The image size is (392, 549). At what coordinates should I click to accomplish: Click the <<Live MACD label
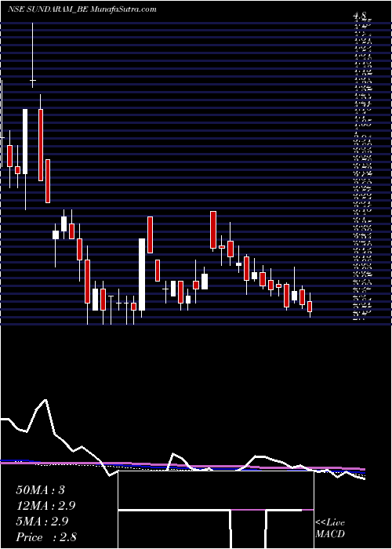pyautogui.click(x=330, y=529)
